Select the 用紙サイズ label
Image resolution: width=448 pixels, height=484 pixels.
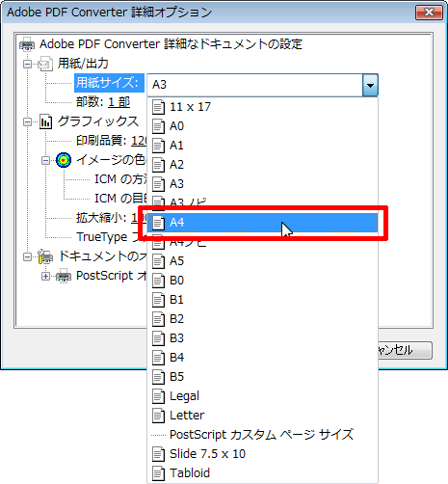[x=109, y=83]
